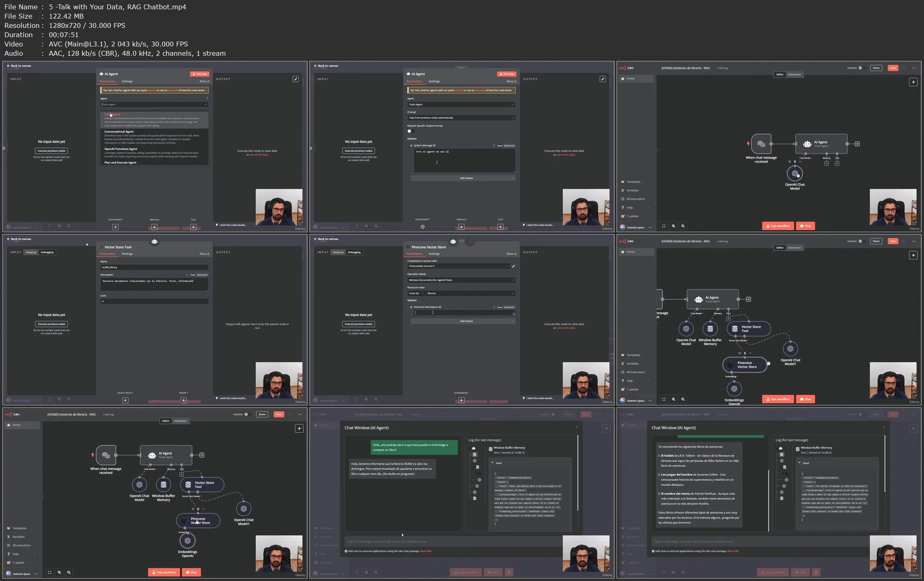Select Fixed mode for the System Message field

500,145
